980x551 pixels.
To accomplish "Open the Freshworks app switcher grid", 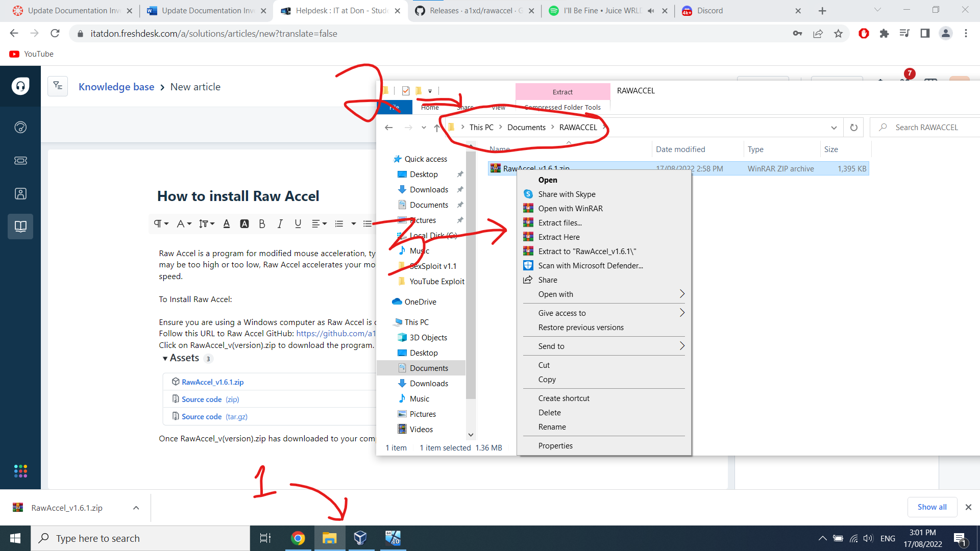I will (20, 471).
